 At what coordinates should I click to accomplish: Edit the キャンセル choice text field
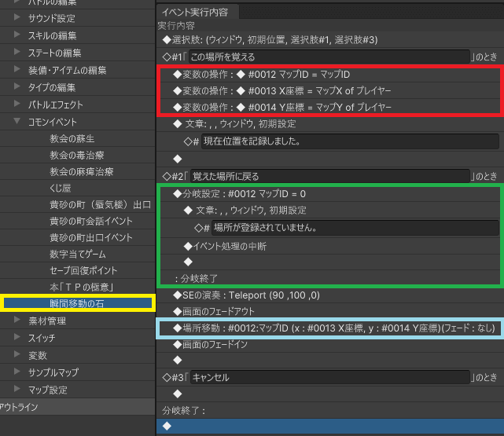329,377
